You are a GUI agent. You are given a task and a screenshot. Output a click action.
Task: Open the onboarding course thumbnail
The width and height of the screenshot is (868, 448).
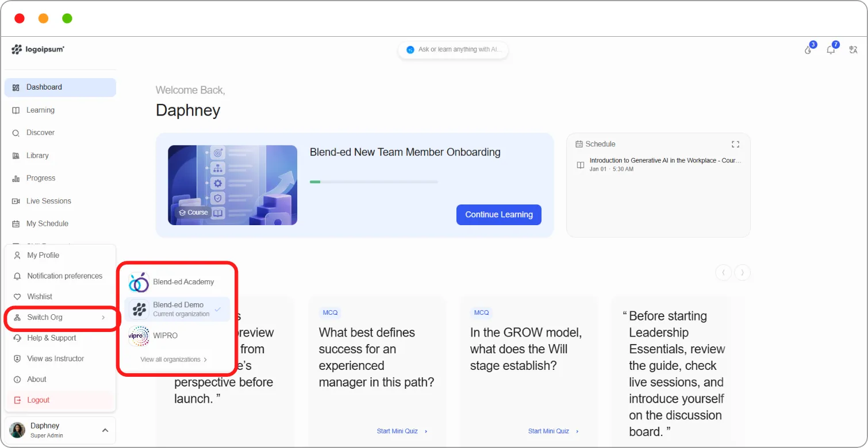coord(233,185)
